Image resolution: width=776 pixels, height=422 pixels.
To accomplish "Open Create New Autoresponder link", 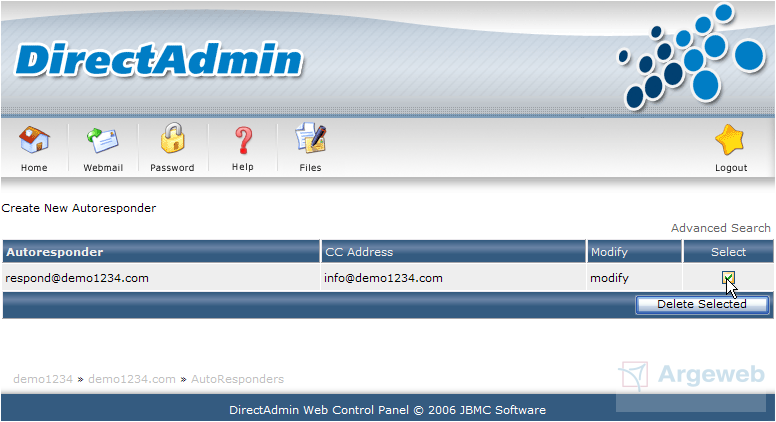I will click(x=79, y=208).
